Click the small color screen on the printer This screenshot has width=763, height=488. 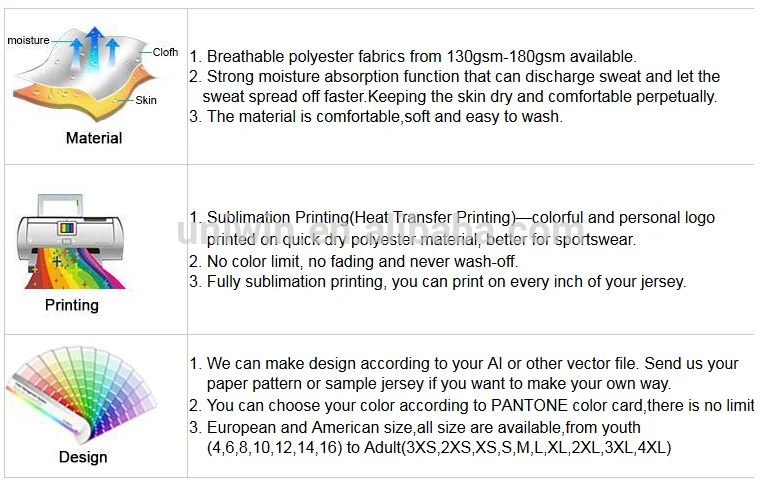[68, 229]
